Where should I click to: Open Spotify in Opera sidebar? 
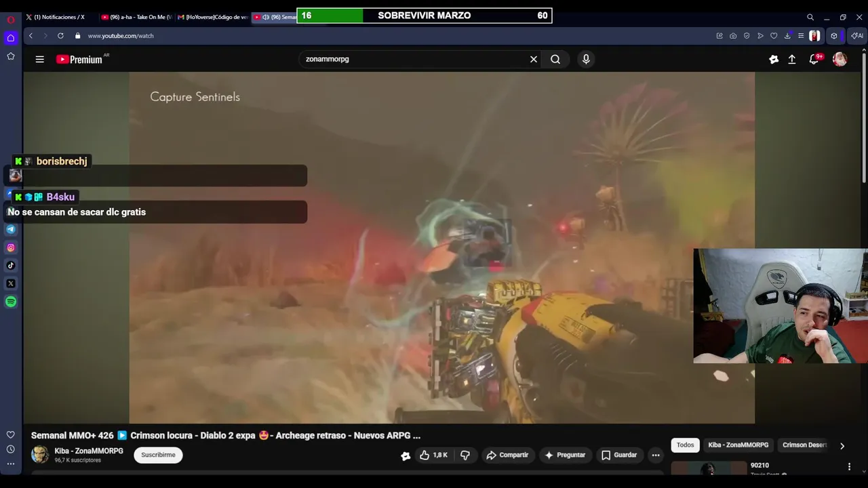point(11,302)
